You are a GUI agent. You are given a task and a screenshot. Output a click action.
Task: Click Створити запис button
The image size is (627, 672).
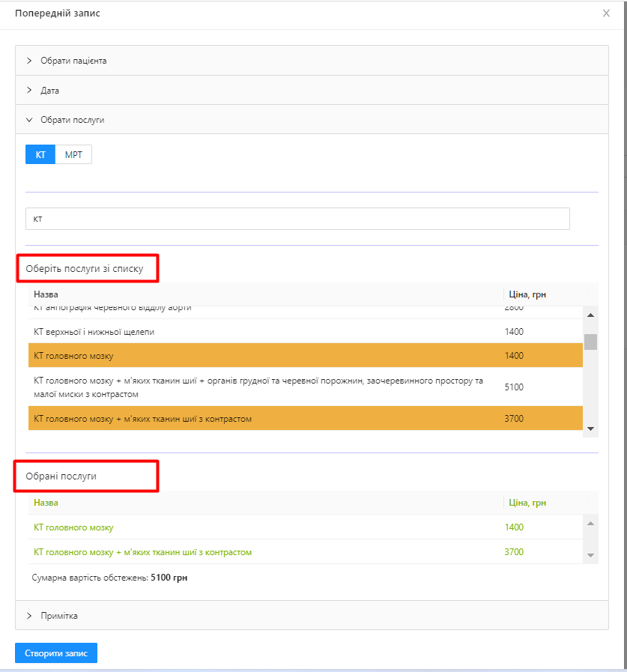[56, 653]
